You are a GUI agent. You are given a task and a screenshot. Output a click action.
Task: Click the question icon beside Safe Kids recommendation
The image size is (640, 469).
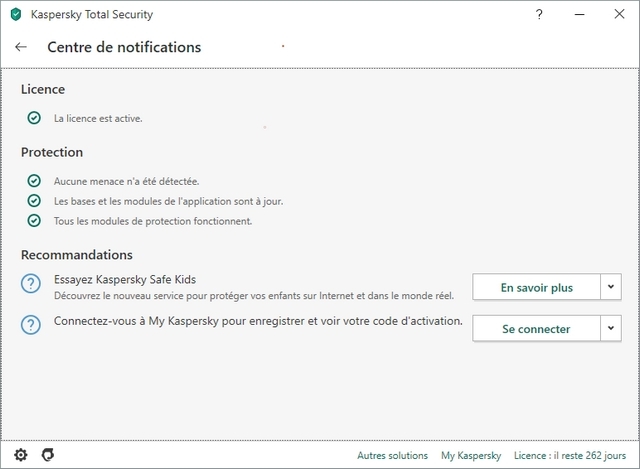(x=31, y=285)
